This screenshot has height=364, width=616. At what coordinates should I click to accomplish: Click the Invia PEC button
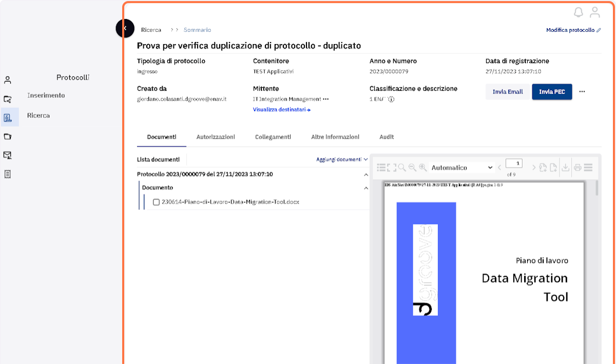[552, 91]
